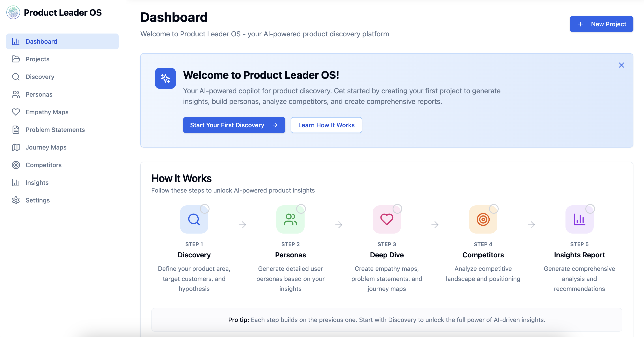Click the Start Your First Discovery button
The width and height of the screenshot is (644, 337).
234,125
